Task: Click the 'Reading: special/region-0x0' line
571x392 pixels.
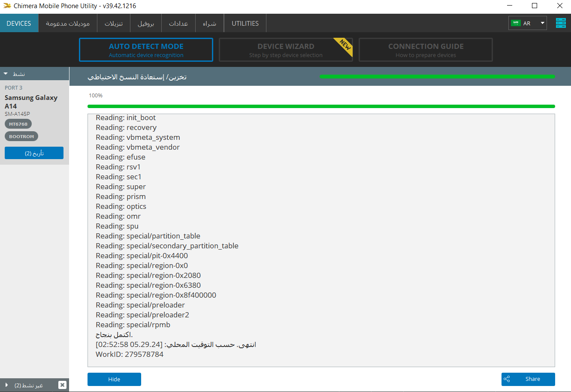Action: 142,265
